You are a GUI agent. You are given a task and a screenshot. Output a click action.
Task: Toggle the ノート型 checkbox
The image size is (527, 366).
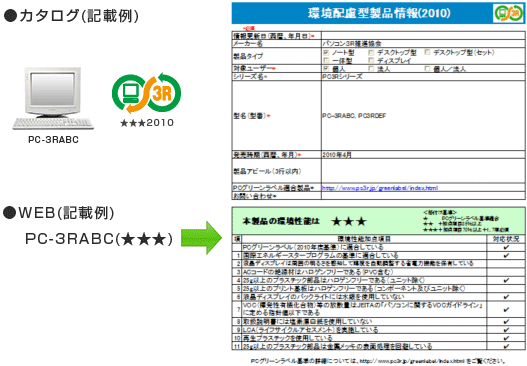tap(326, 52)
